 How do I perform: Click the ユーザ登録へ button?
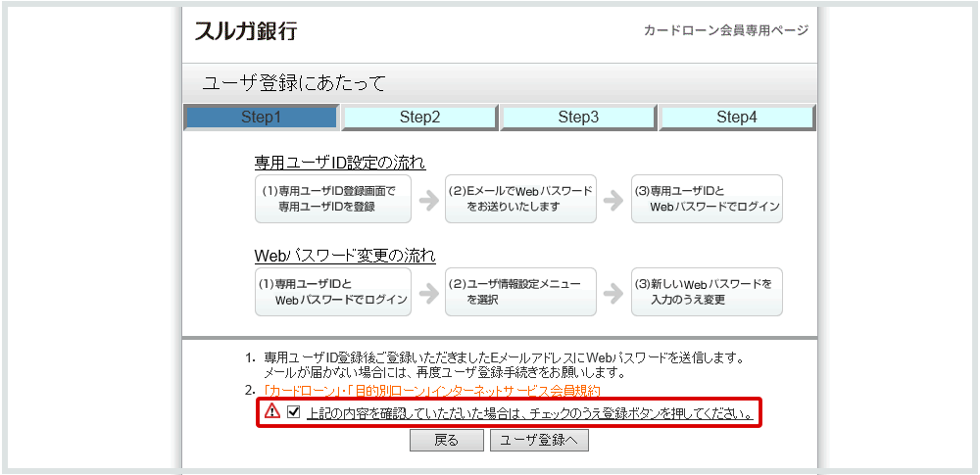[x=539, y=440]
